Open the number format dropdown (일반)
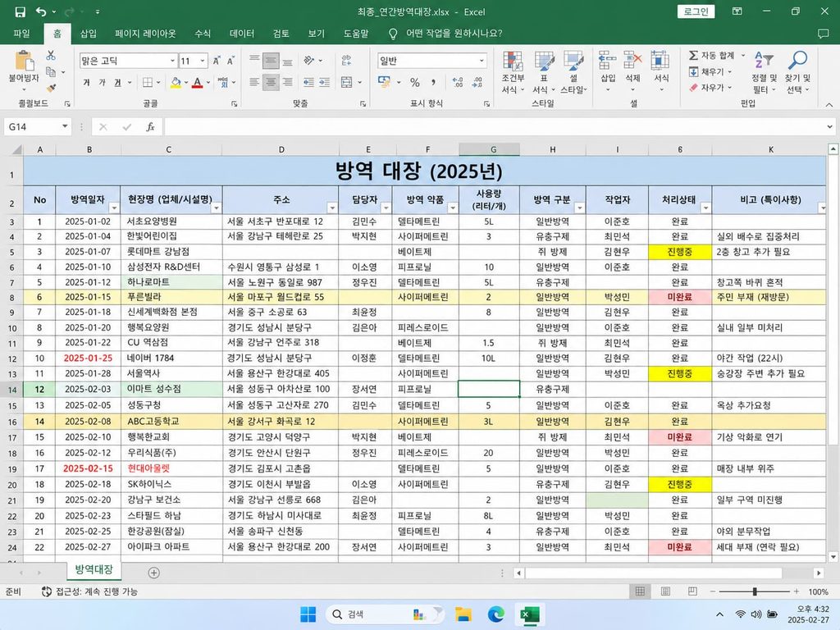 click(482, 61)
